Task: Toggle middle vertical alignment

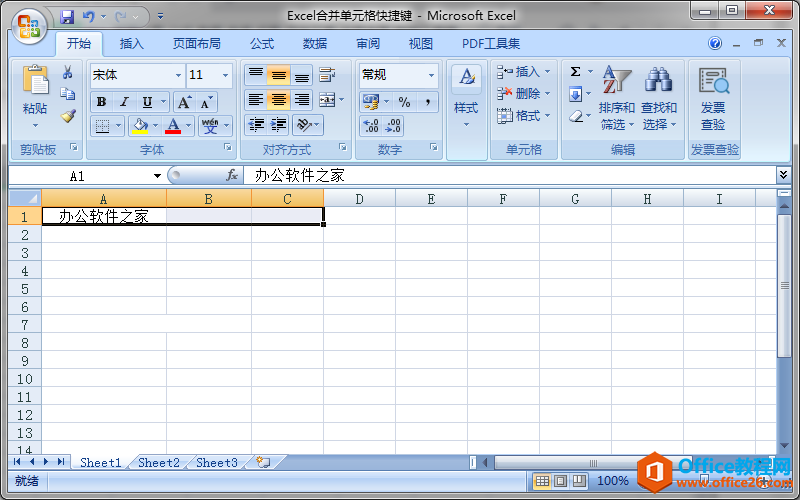Action: 279,75
